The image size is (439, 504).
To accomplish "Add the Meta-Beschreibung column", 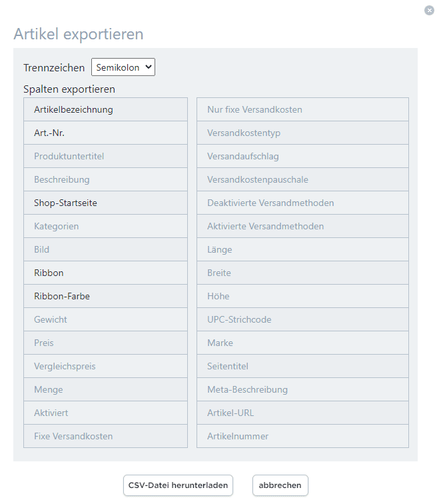I will 302,389.
